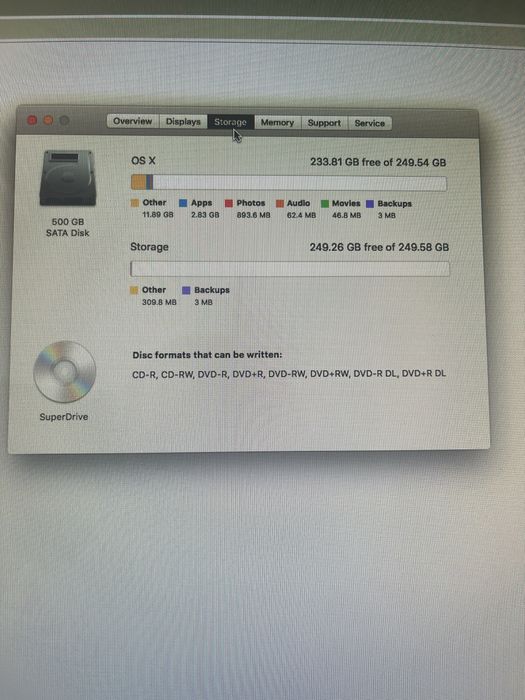Click the "2.83 GB" Apps value
This screenshot has width=525, height=700.
(x=205, y=215)
